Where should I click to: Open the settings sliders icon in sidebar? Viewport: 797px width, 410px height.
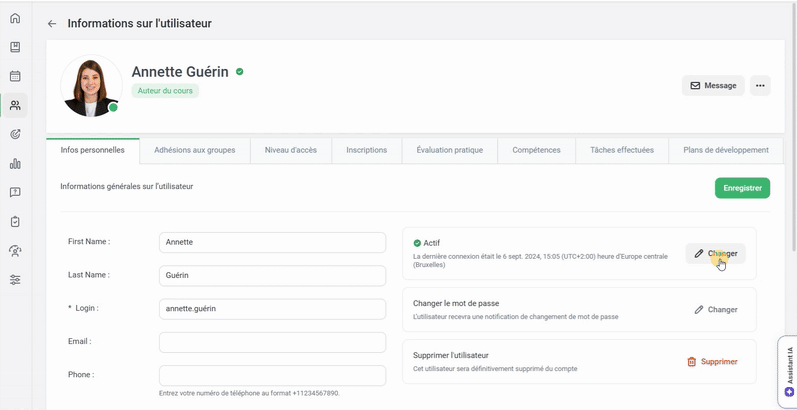(15, 280)
